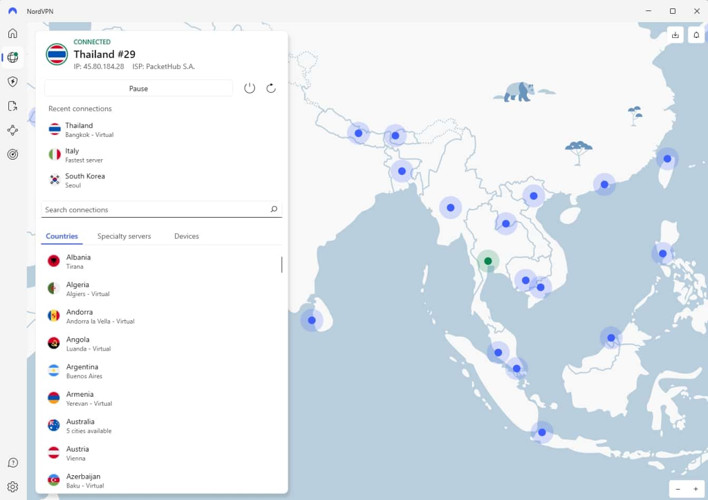Connect to Italy from recent connections
Viewport: 708px width, 500px height.
tap(85, 155)
